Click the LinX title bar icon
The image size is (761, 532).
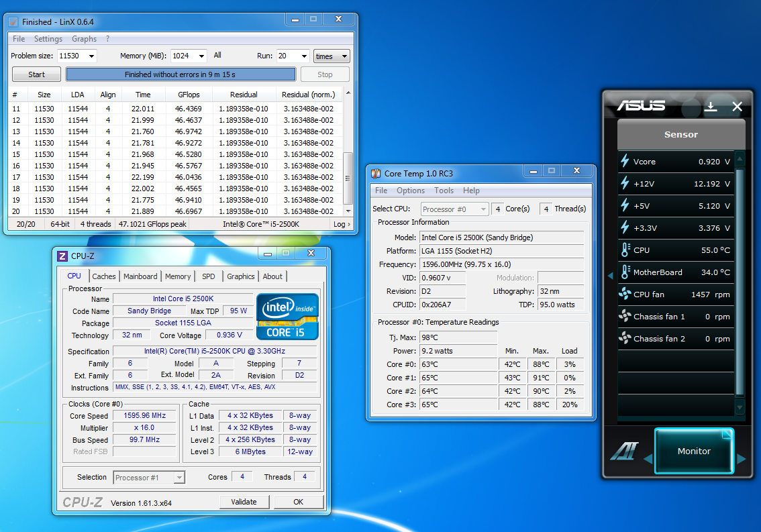[x=13, y=22]
